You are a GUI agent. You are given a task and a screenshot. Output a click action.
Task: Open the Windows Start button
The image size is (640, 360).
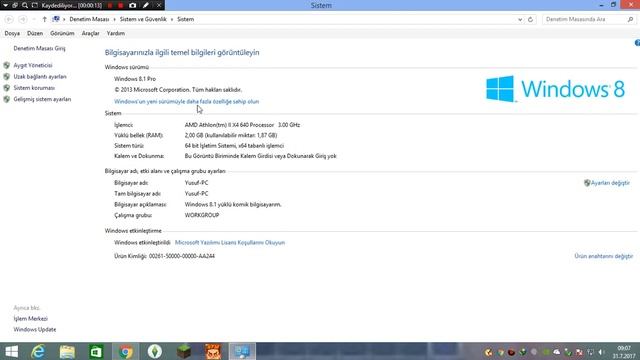(11, 351)
